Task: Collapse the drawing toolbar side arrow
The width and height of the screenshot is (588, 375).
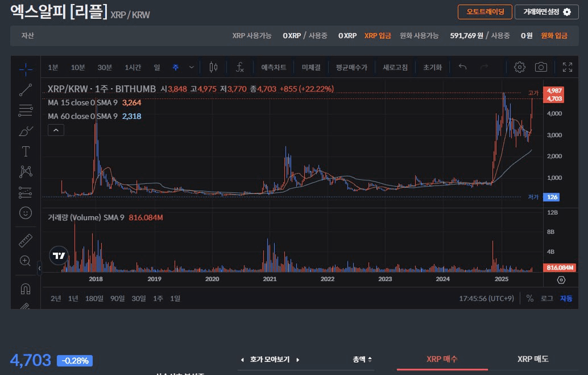Action: point(39,268)
